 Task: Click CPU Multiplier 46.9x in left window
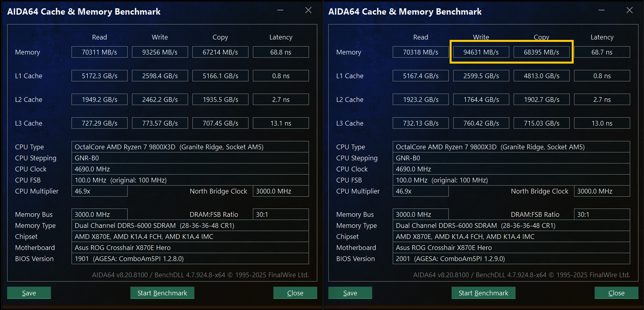[x=100, y=191]
